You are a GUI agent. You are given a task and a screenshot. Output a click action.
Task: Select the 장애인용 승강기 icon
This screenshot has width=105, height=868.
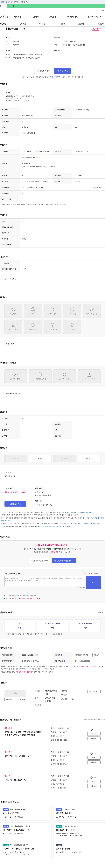40,376
